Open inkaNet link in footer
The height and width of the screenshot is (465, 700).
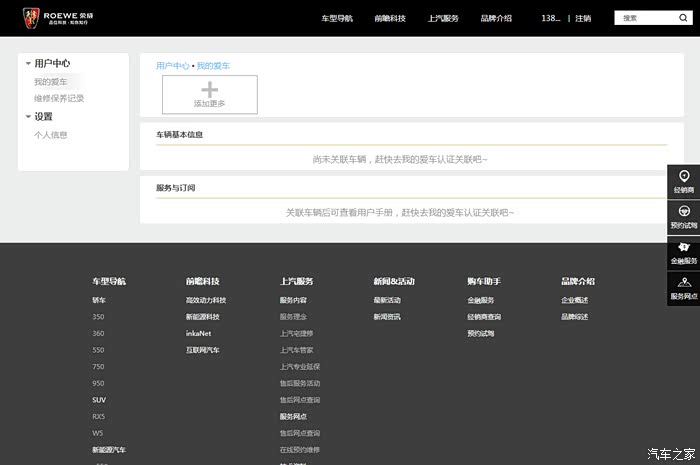198,333
